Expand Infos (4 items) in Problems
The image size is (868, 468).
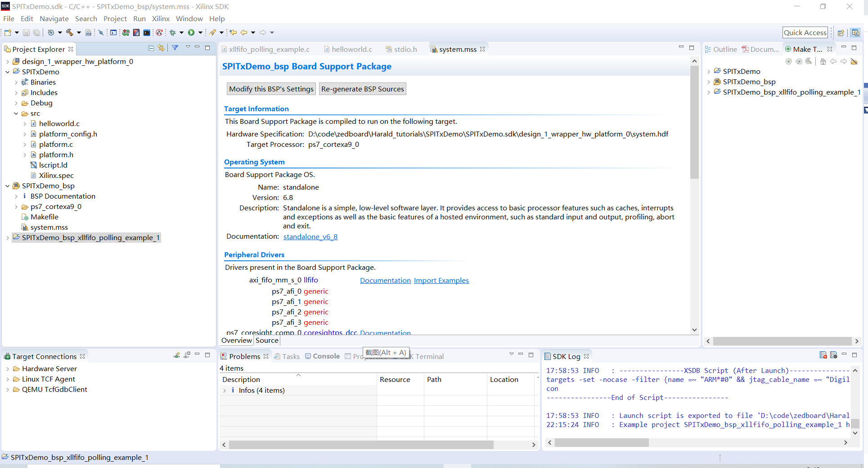[x=225, y=391]
